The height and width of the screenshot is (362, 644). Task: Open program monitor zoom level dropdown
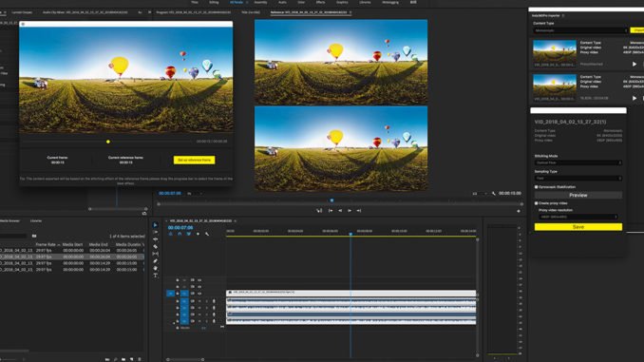click(195, 193)
